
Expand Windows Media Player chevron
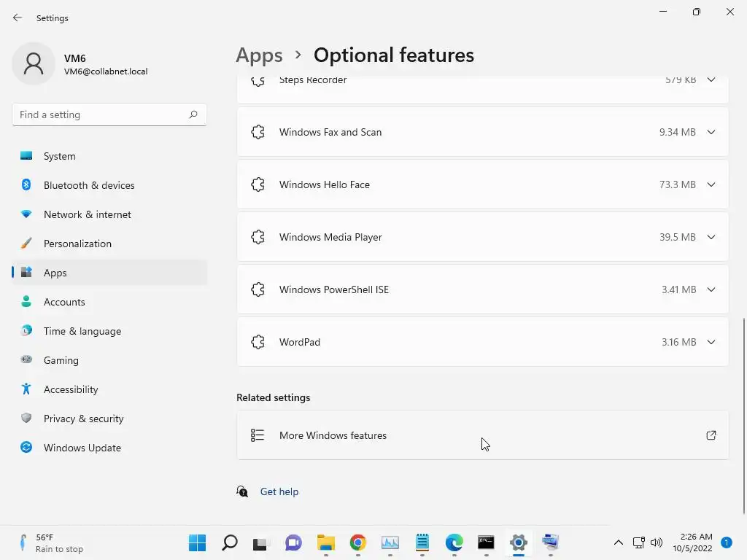711,237
